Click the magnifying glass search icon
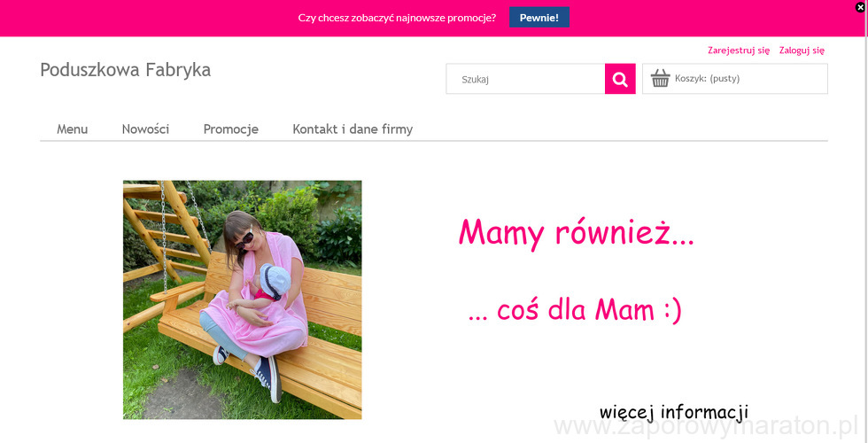This screenshot has height=443, width=868. point(620,79)
